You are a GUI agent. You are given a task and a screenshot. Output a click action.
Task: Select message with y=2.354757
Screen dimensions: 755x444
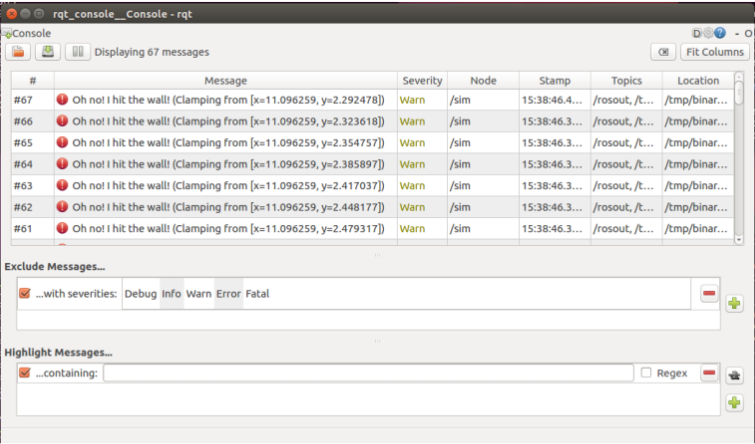[x=373, y=143]
